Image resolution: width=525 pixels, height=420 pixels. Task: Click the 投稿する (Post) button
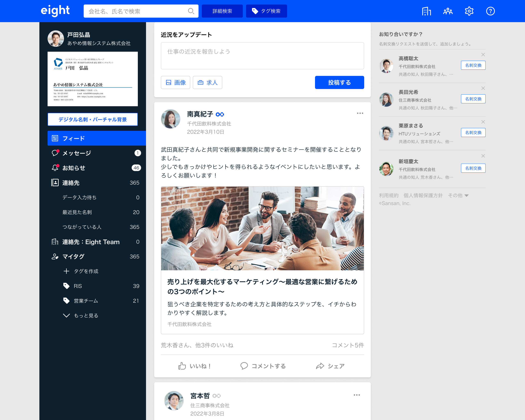(339, 82)
